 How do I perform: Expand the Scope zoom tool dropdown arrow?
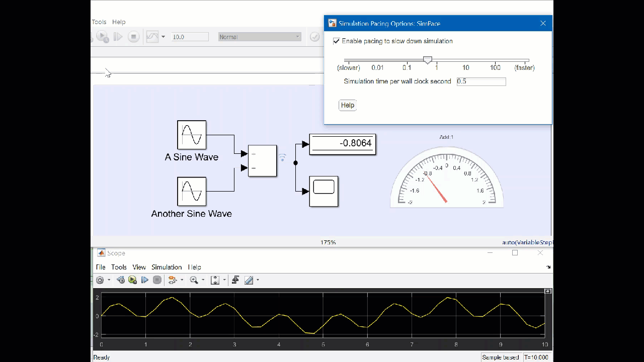(x=203, y=280)
